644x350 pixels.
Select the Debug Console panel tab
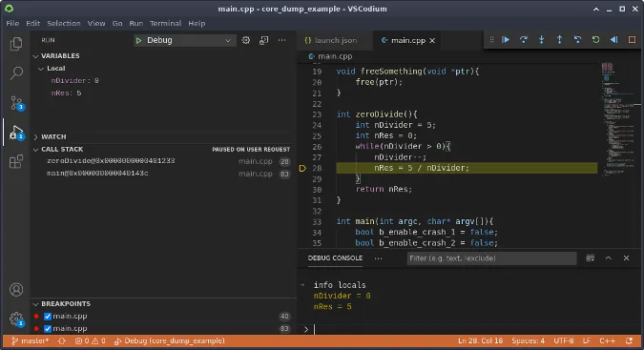(x=335, y=258)
